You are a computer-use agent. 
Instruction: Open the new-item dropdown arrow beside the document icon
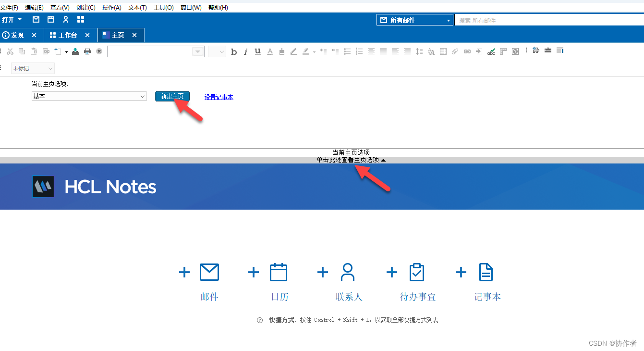[x=67, y=52]
